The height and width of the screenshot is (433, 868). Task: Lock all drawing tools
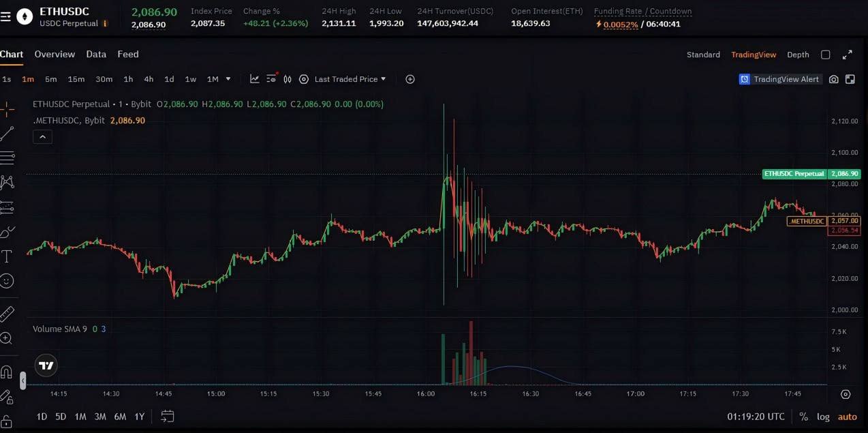click(7, 421)
